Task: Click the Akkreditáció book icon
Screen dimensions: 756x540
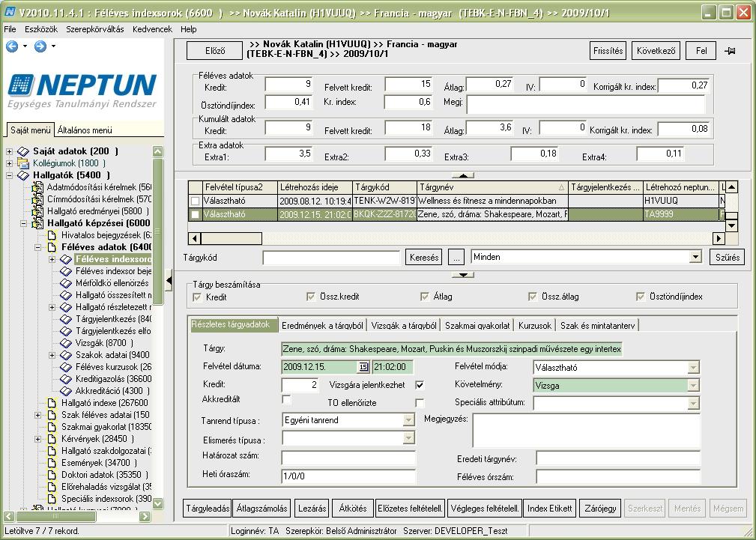Action: (x=66, y=391)
